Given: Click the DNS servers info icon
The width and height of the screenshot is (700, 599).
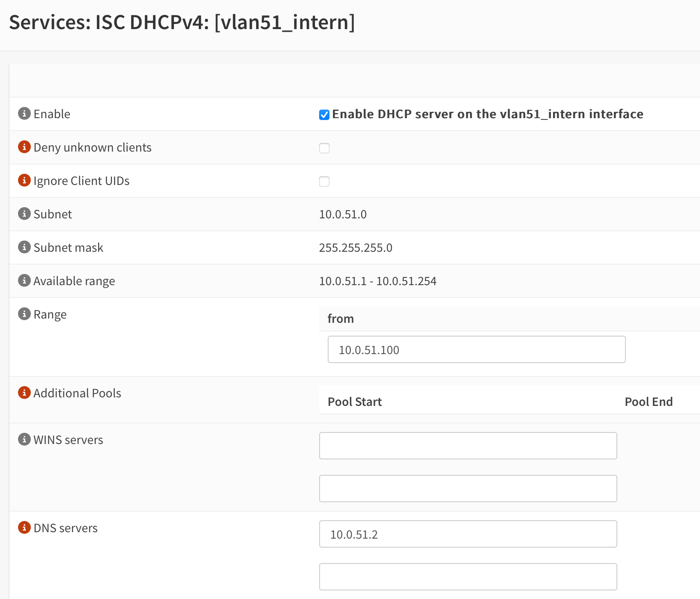Looking at the screenshot, I should (x=24, y=527).
